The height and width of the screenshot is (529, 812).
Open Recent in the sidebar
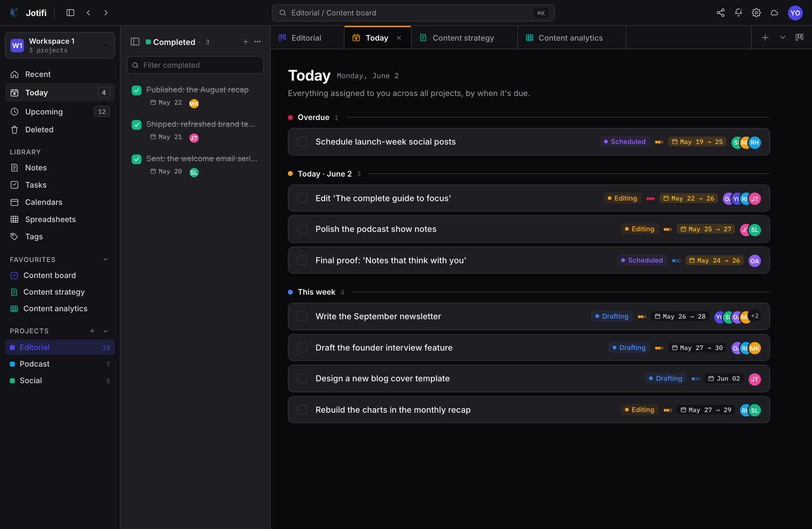tap(60, 74)
